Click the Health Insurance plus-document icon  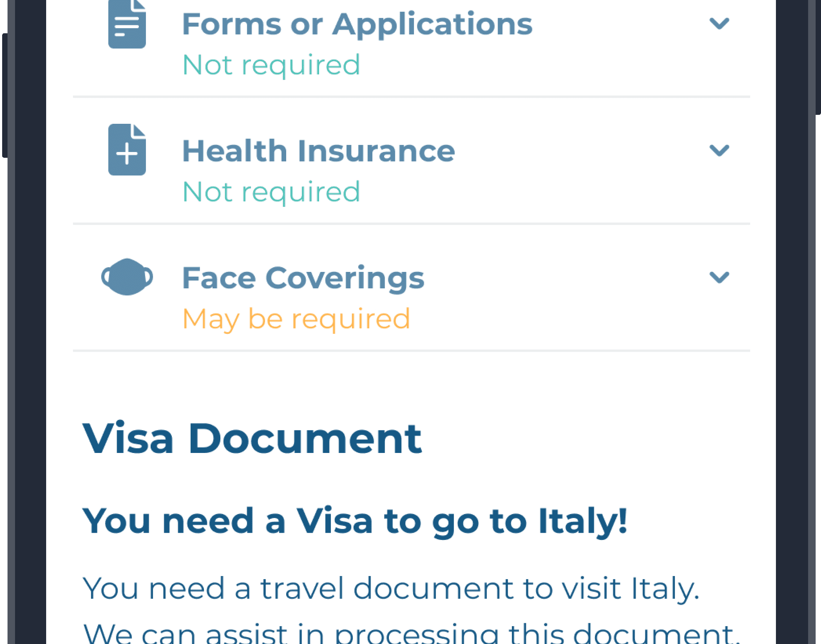(x=127, y=150)
